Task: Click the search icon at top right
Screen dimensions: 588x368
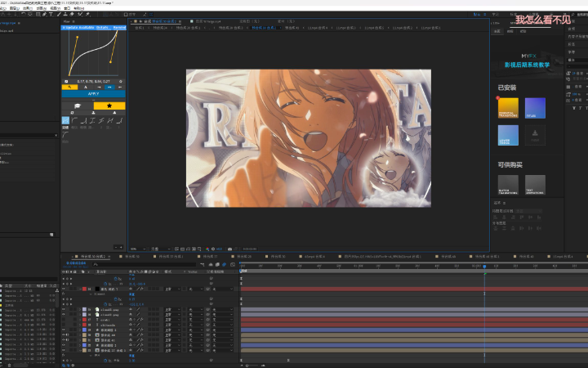Action: click(572, 14)
